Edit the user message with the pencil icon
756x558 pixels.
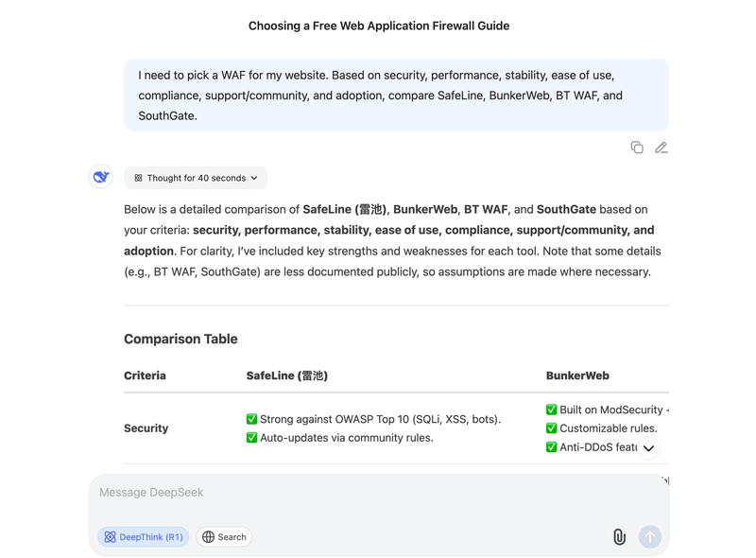pos(661,148)
